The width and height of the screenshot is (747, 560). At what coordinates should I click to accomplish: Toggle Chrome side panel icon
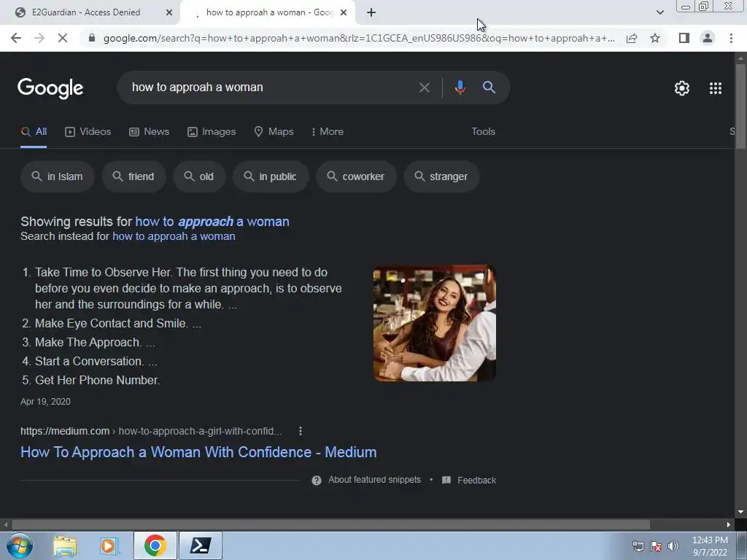684,38
